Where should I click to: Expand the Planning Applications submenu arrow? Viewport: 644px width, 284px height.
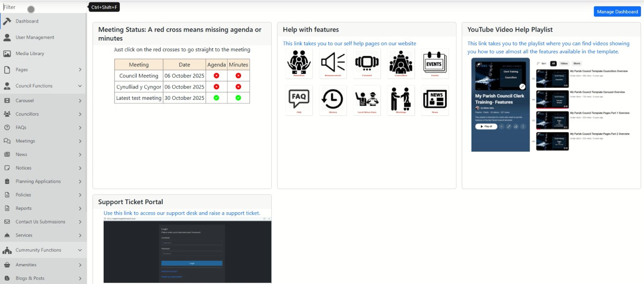tap(80, 182)
